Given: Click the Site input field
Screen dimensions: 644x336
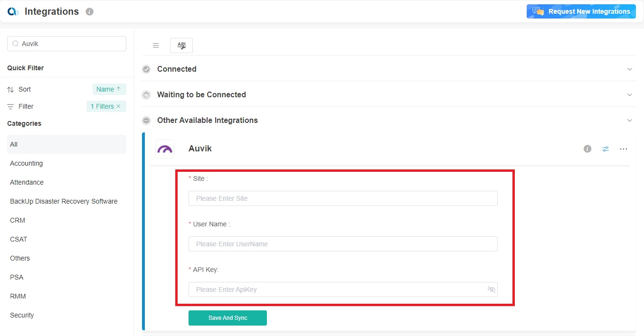Looking at the screenshot, I should pos(342,198).
